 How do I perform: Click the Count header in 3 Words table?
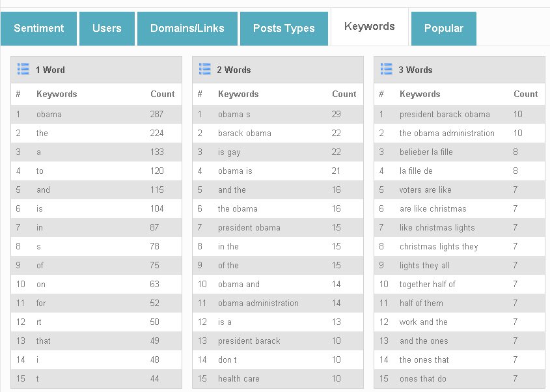coord(525,94)
